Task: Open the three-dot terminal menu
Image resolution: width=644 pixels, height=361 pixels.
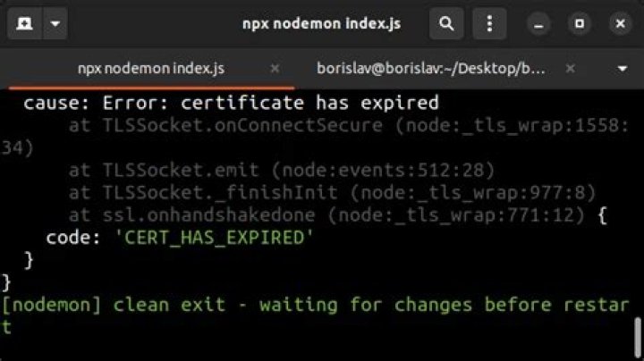Action: (x=489, y=24)
